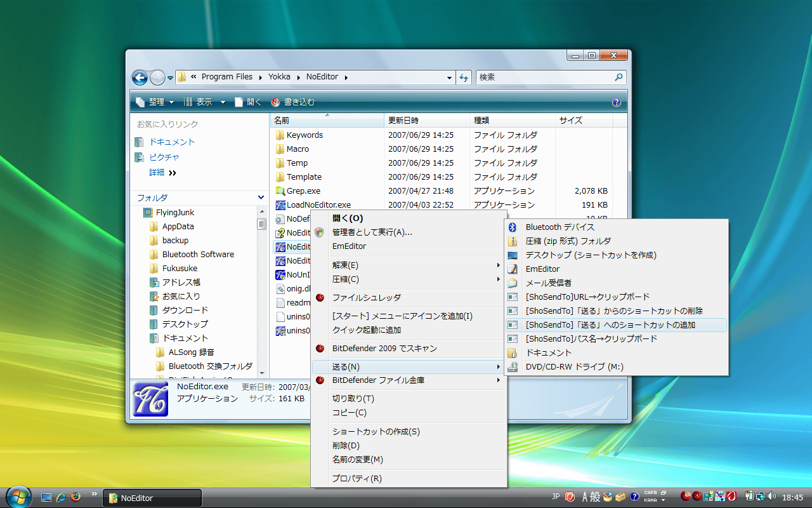The width and height of the screenshot is (812, 508).
Task: Send to デスクトップ (ショートカットを作成)
Action: coord(615,255)
